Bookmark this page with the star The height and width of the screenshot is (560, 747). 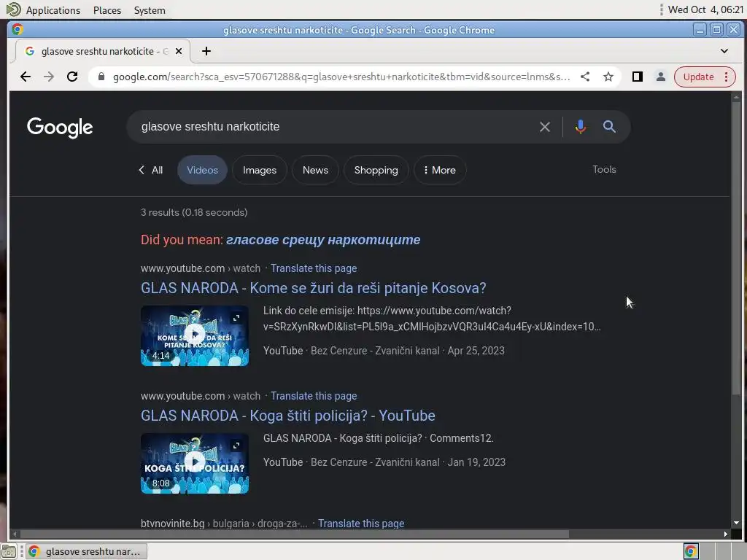608,77
